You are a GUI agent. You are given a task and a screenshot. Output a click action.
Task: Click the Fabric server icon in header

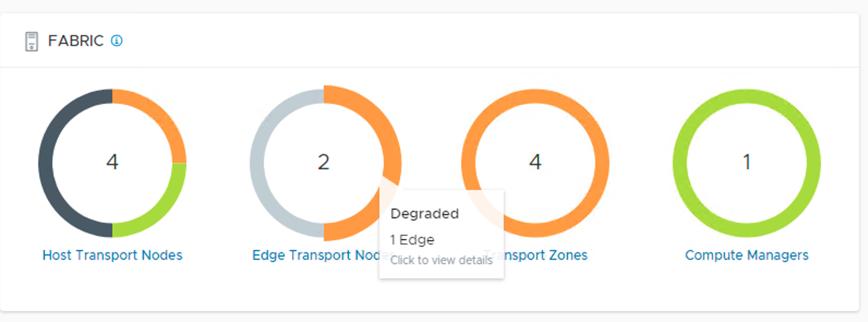[32, 41]
